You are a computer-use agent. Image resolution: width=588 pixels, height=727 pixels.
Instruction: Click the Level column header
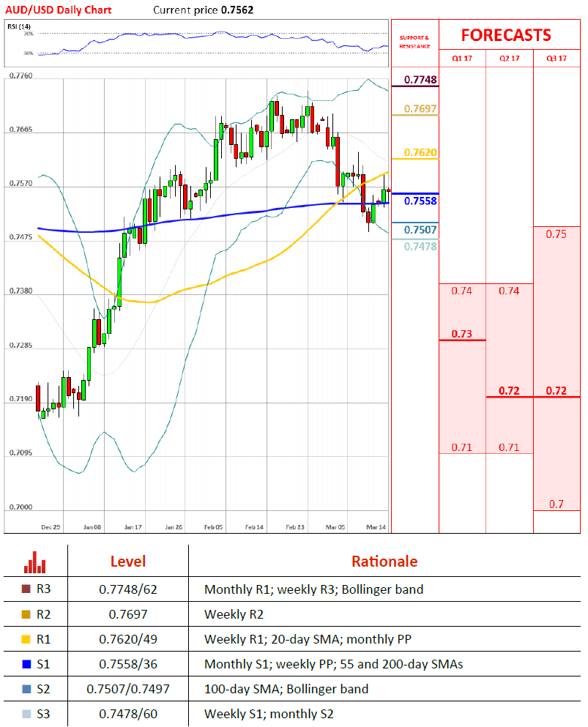click(128, 562)
